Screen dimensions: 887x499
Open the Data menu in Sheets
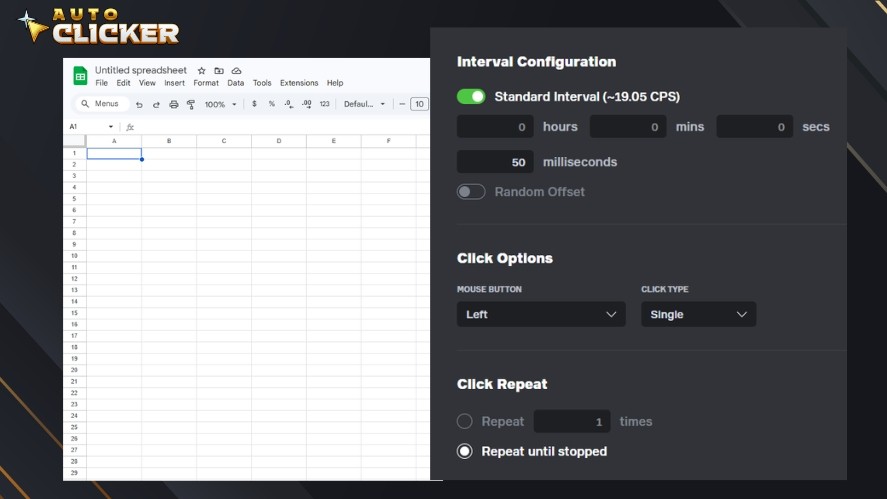(x=236, y=83)
